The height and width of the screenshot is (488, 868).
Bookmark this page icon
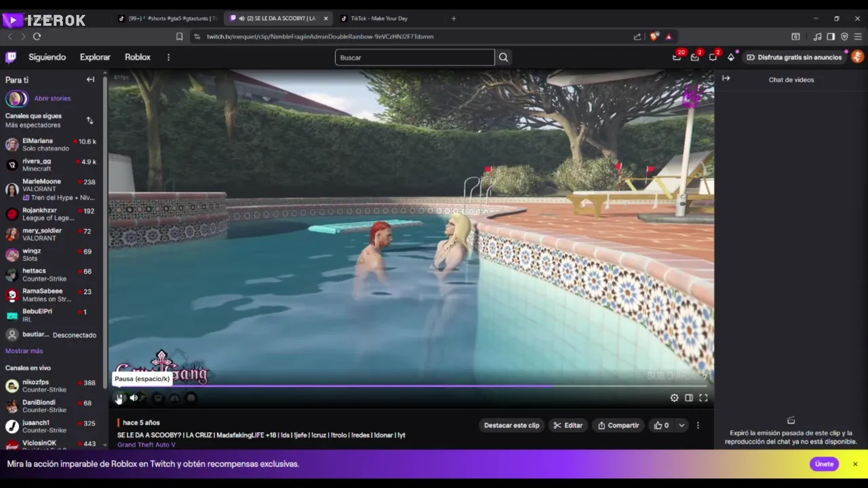coord(179,37)
